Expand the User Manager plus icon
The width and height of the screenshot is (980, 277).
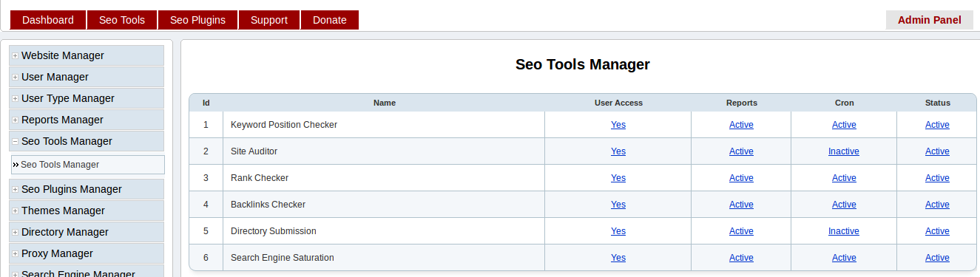[15, 77]
